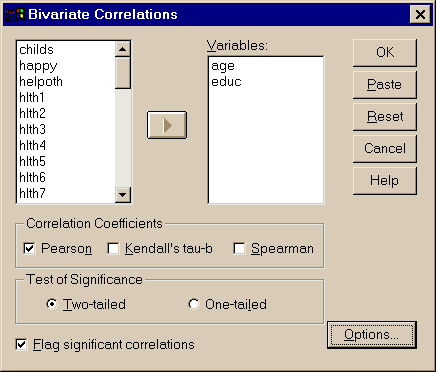The image size is (436, 372).
Task: Click the variable list scrollbar thumb
Action: (x=123, y=73)
